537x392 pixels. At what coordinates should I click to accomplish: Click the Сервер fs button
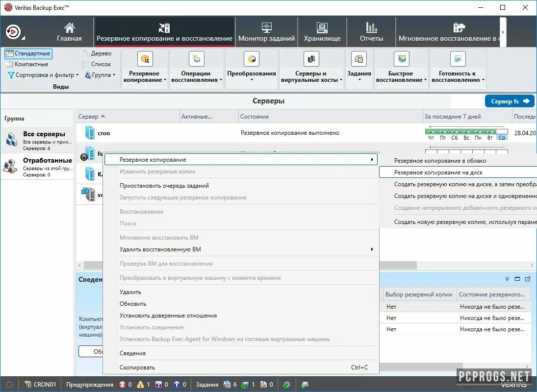pyautogui.click(x=510, y=101)
